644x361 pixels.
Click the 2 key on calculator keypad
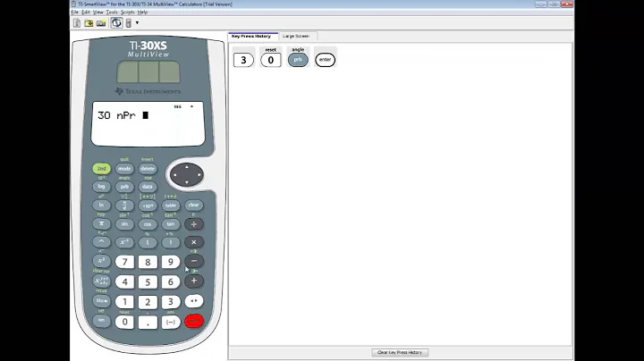(x=148, y=302)
